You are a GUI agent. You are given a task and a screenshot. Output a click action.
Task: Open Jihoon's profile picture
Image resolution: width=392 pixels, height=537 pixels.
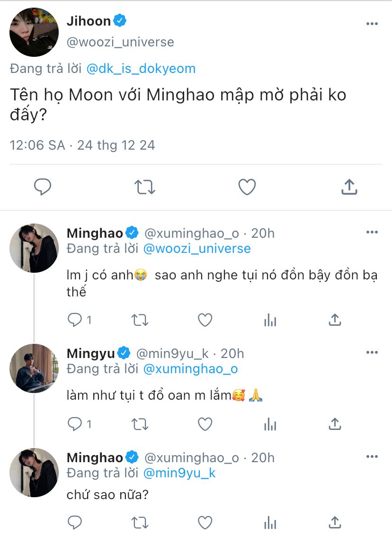(x=34, y=32)
